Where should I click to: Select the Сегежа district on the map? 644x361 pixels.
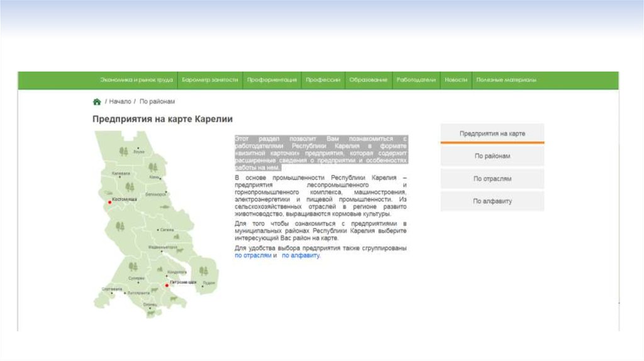point(166,230)
